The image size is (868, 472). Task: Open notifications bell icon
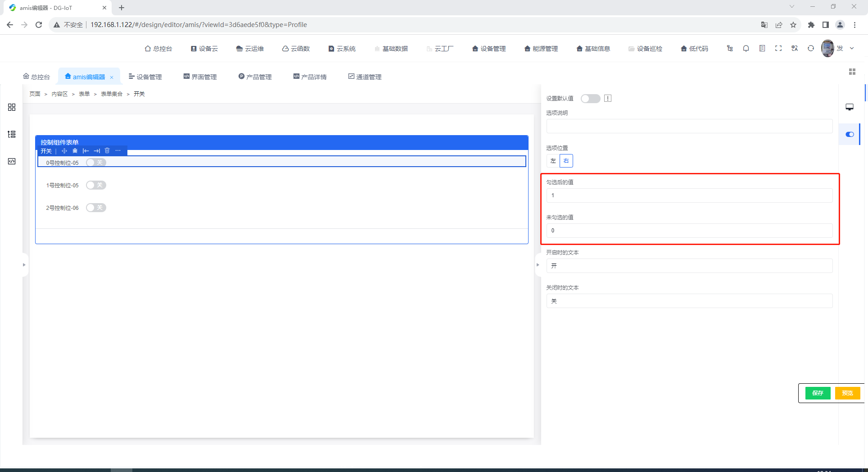coord(746,48)
